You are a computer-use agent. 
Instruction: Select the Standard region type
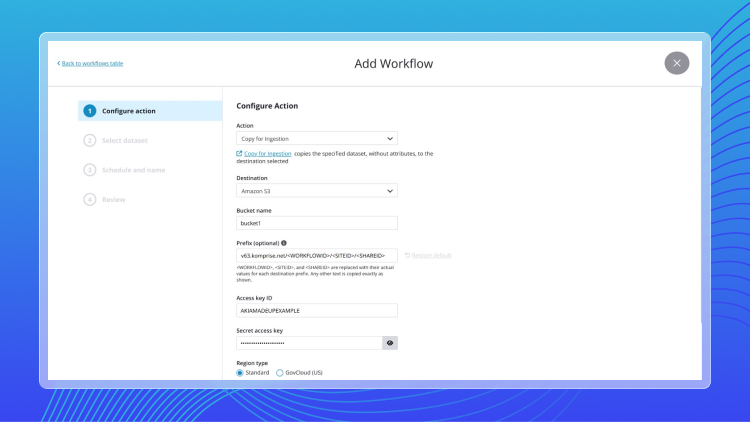[240, 373]
